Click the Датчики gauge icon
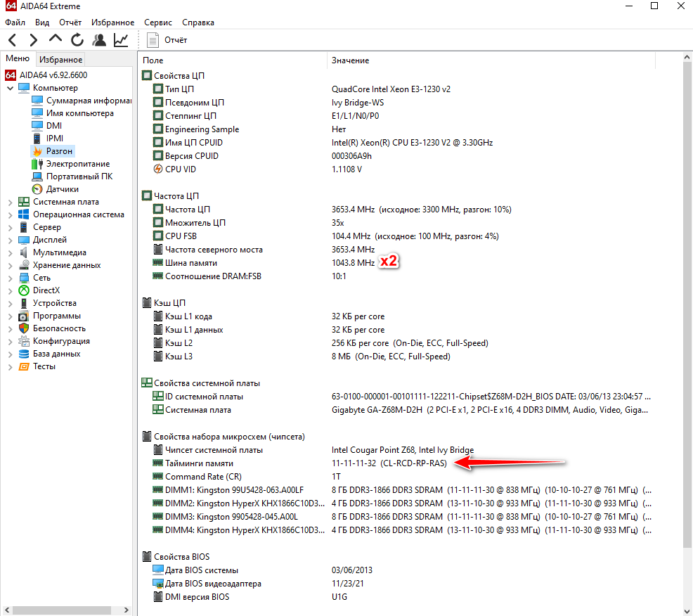 tap(37, 189)
